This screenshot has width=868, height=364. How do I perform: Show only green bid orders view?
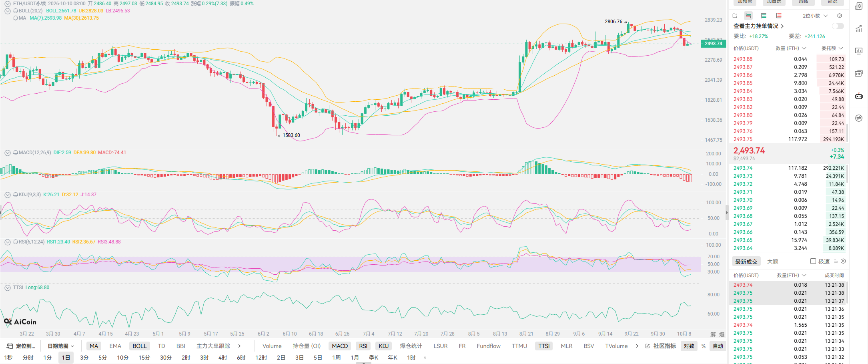pyautogui.click(x=764, y=16)
